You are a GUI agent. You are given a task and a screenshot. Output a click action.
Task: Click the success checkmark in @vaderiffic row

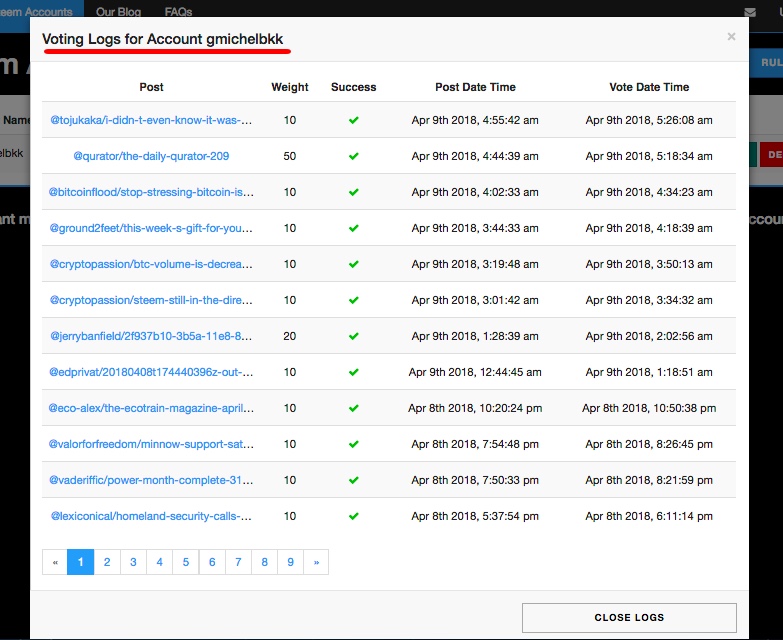(x=354, y=480)
